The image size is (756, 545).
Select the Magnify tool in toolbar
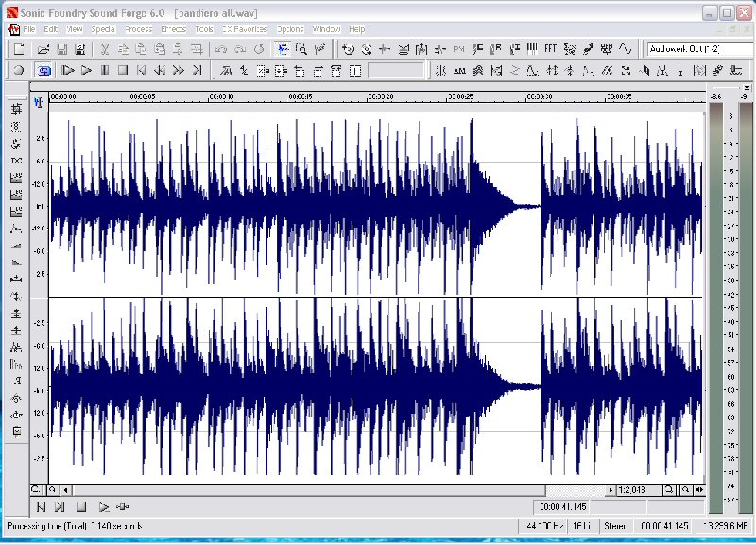301,49
